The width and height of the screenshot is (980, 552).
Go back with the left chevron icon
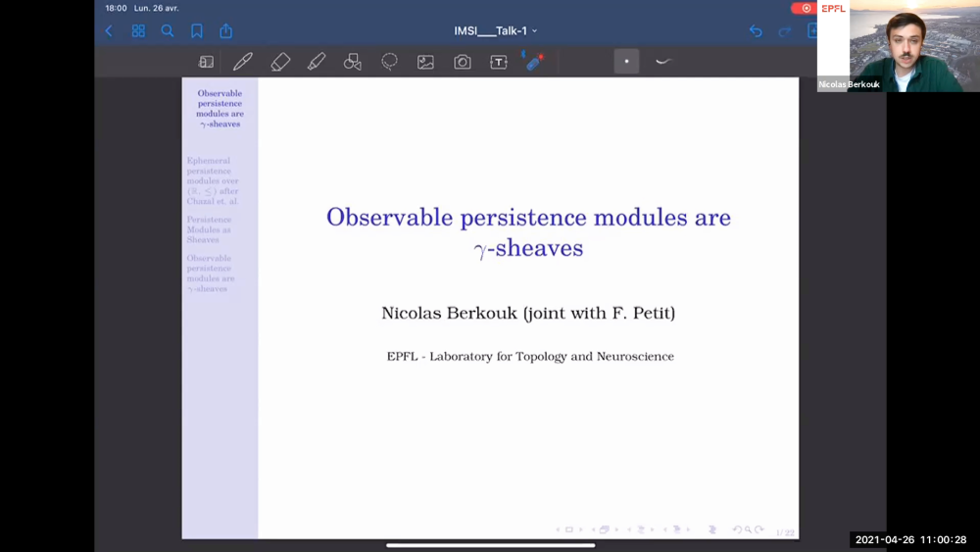(109, 30)
